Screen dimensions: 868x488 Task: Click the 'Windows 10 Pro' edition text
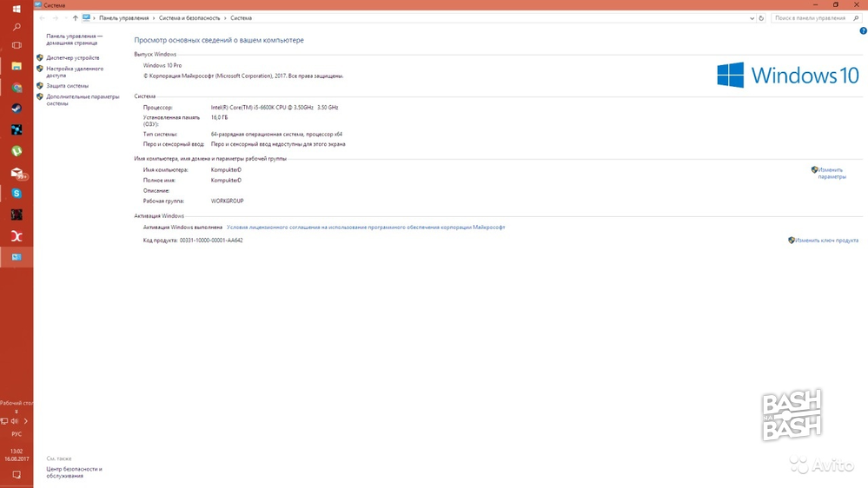coord(162,65)
